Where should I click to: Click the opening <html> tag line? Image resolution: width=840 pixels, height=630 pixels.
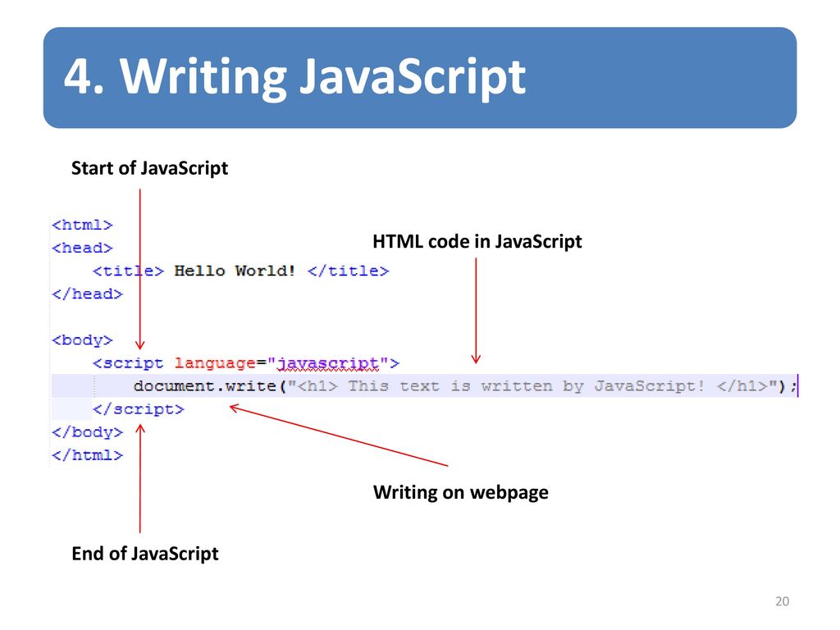(x=82, y=225)
